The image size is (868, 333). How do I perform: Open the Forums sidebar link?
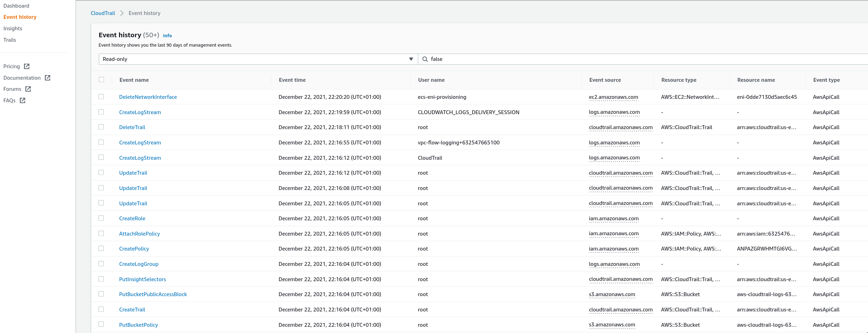[x=13, y=89]
